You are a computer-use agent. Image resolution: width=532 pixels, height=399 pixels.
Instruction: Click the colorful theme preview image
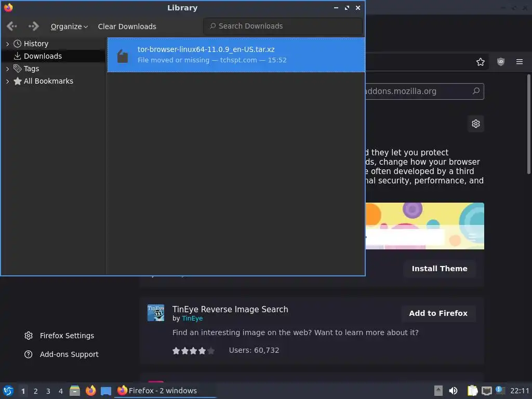425,226
